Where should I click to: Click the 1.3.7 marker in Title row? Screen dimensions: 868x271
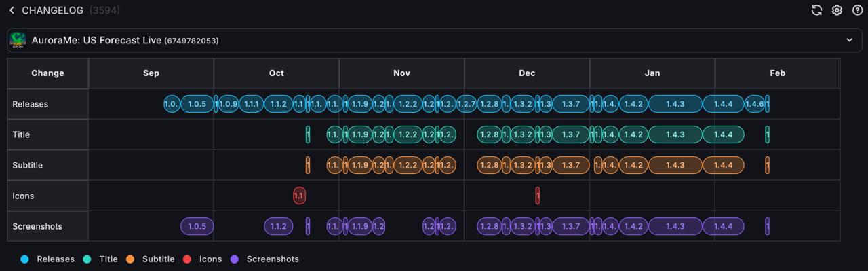click(571, 134)
